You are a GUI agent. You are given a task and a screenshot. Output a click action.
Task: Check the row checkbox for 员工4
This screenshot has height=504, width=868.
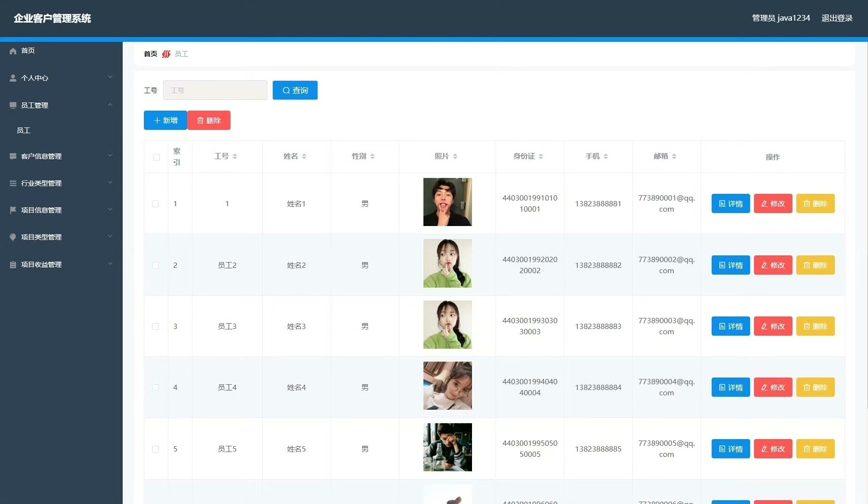pos(155,388)
